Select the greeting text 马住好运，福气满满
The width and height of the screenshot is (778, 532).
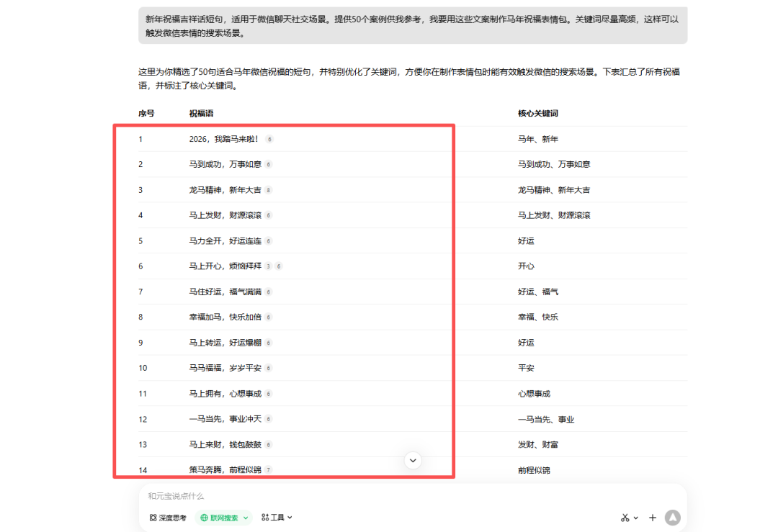(225, 292)
